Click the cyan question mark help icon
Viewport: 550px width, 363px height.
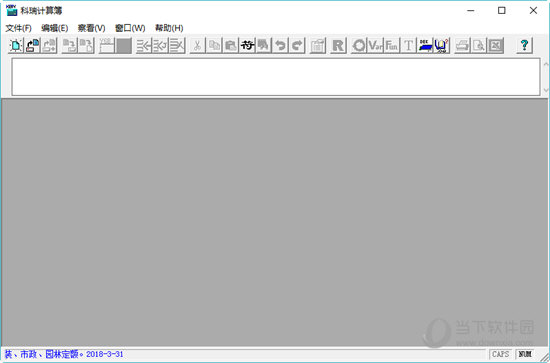[524, 46]
